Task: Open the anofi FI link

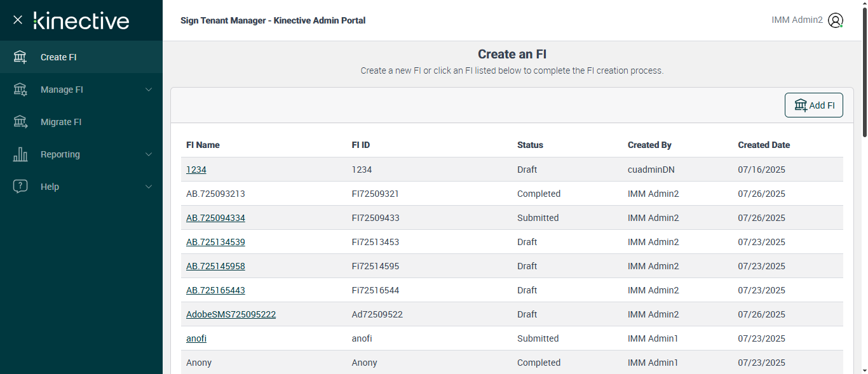Action: click(196, 338)
